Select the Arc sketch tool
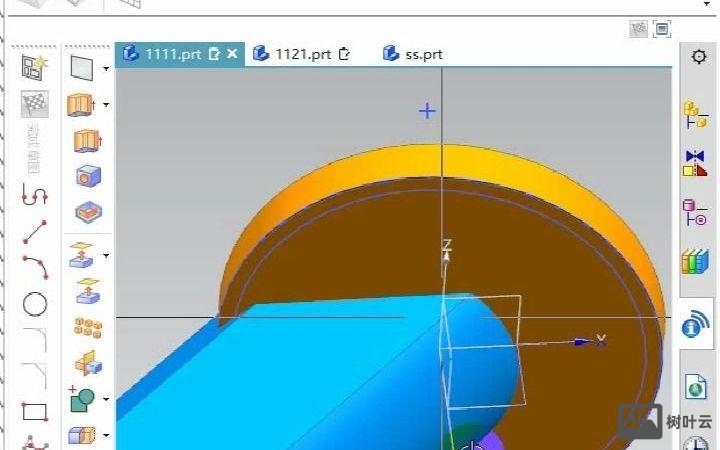The height and width of the screenshot is (450, 720). (36, 267)
